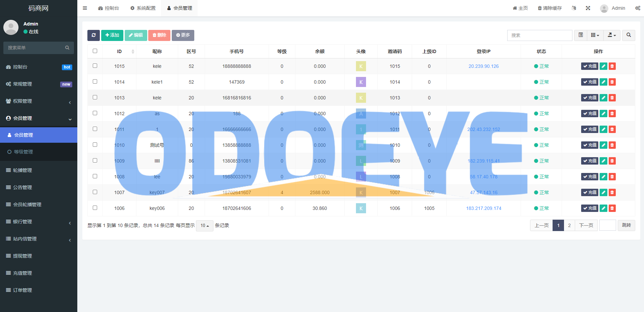Click the 搜索 input field above the table
The image size is (644, 312).
539,35
